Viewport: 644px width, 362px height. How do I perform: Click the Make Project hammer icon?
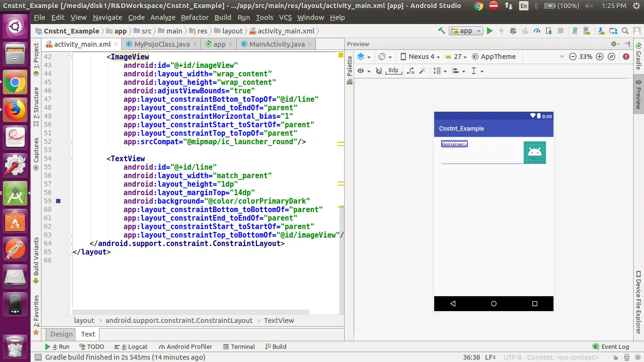click(x=441, y=31)
